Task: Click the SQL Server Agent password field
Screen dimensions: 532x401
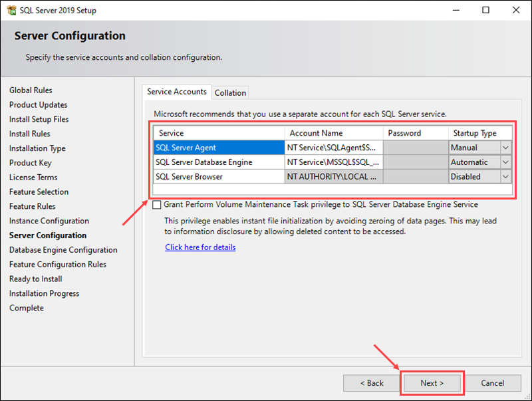Action: pyautogui.click(x=415, y=147)
